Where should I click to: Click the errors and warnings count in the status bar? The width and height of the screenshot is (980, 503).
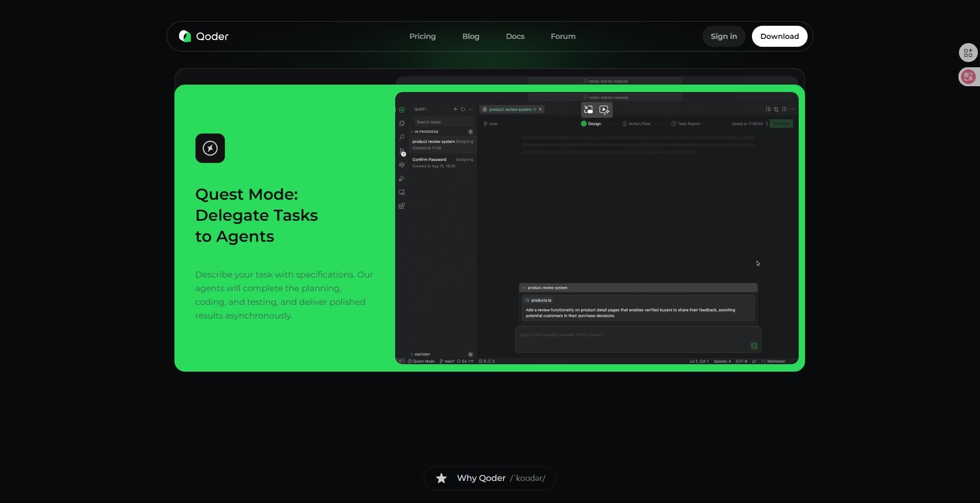[487, 361]
